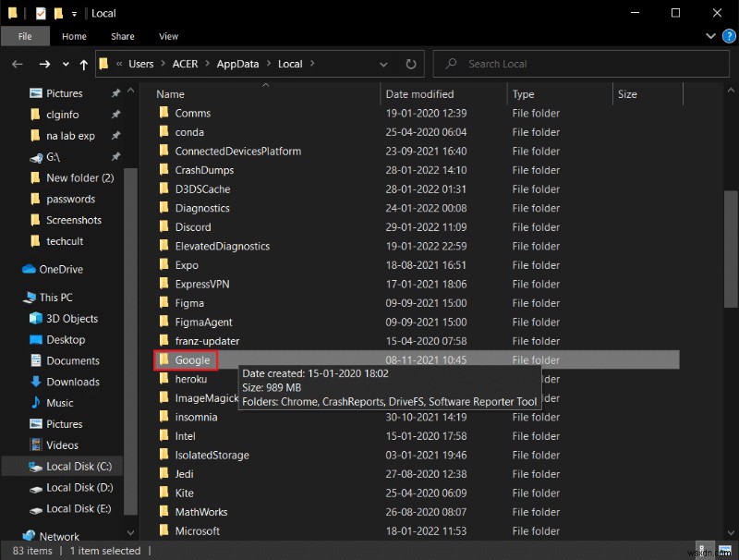
Task: Open the address bar history dropdown
Action: coord(383,64)
